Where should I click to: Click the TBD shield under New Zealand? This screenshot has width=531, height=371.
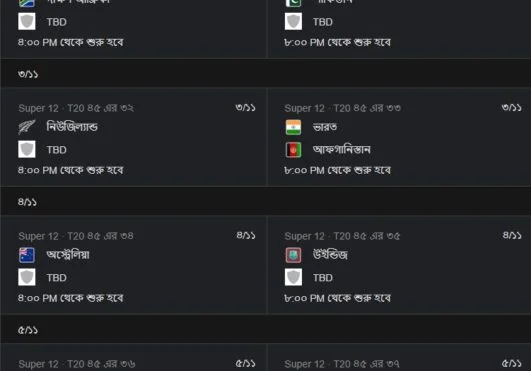coord(27,149)
